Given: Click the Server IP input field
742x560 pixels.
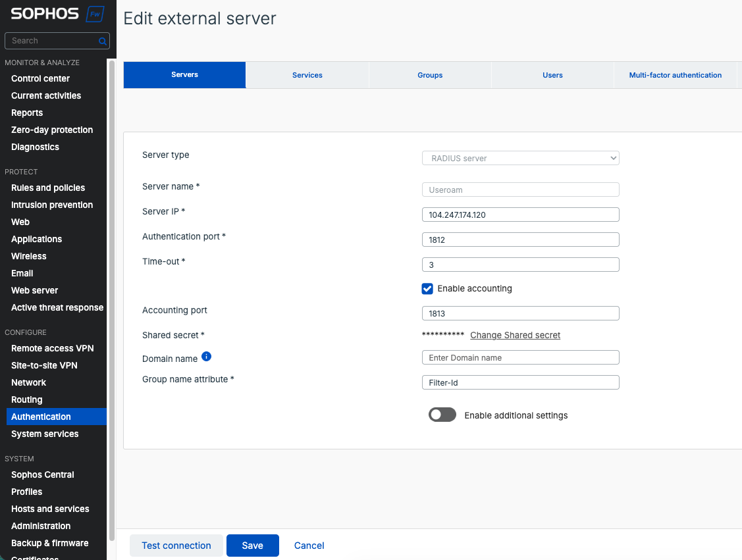Looking at the screenshot, I should click(521, 215).
